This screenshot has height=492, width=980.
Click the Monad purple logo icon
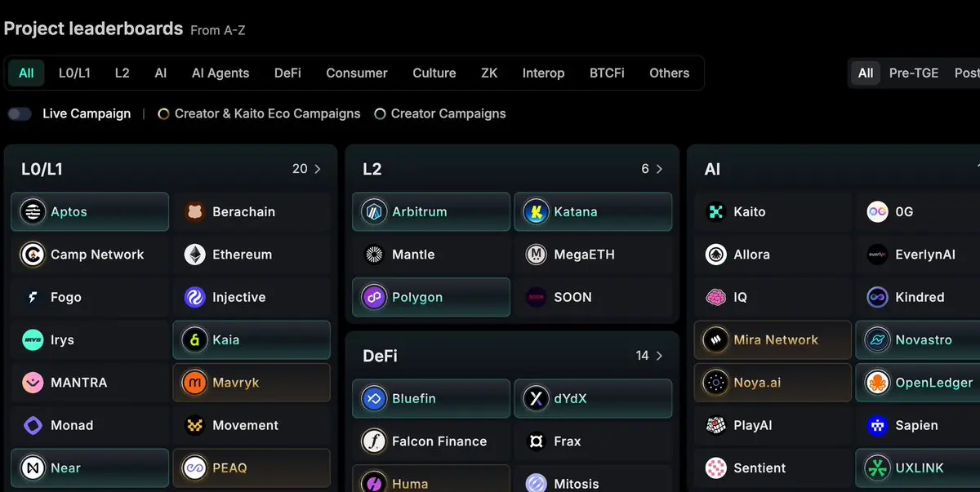coord(33,425)
